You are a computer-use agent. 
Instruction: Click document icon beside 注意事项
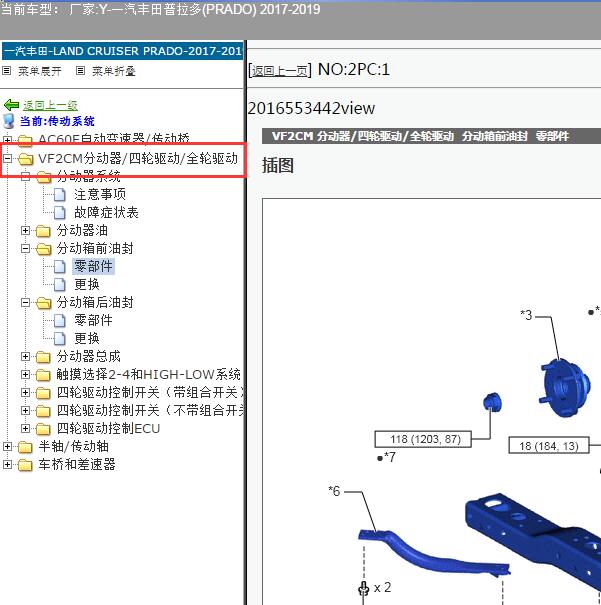60,194
